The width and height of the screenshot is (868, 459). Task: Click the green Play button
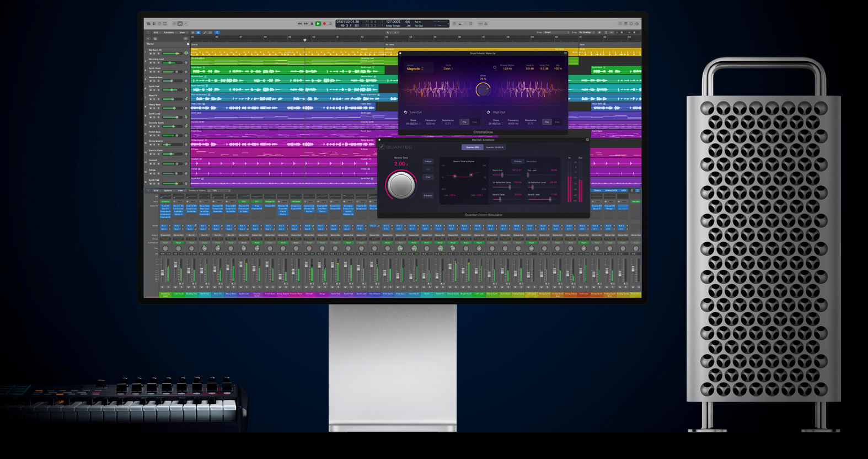pyautogui.click(x=318, y=24)
